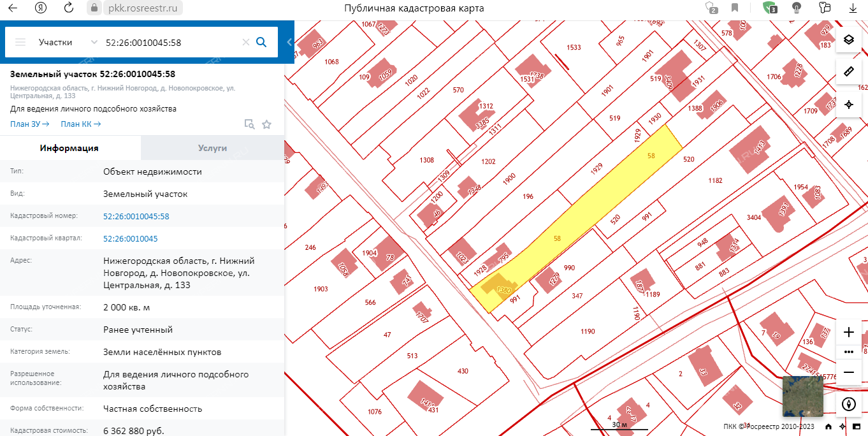Zoom out with the minus button
Screen dimensions: 868x436
(x=848, y=372)
